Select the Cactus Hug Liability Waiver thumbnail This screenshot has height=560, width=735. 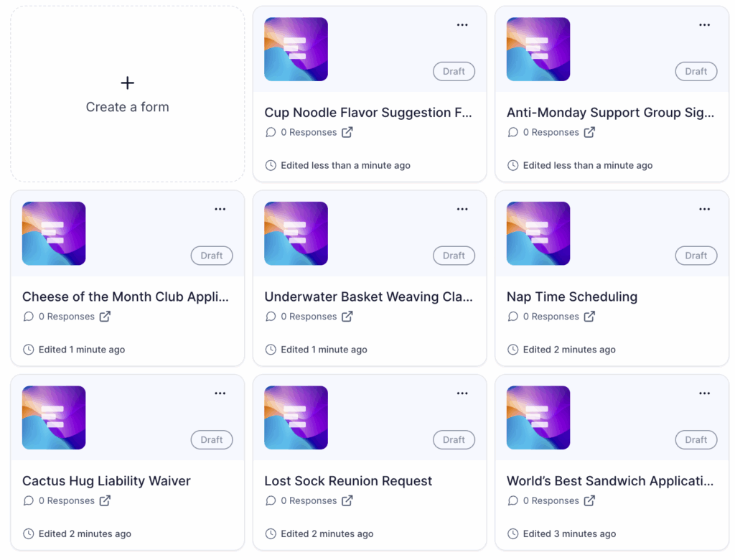(x=54, y=418)
